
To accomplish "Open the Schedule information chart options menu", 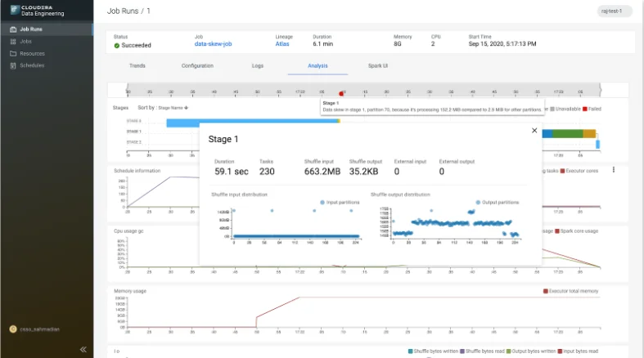I will (x=614, y=170).
